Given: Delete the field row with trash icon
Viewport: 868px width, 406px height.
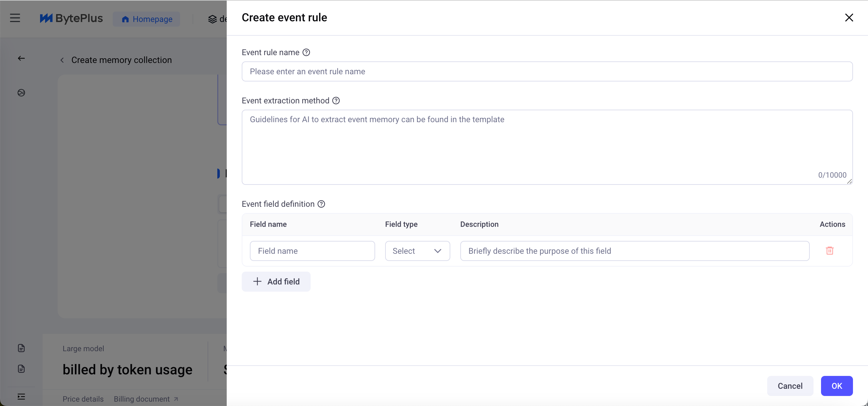Looking at the screenshot, I should [x=829, y=251].
